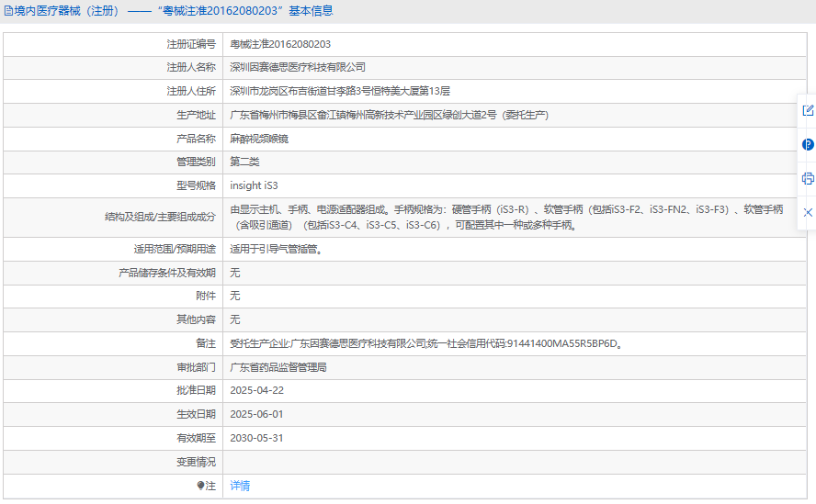This screenshot has height=504, width=816.
Task: Click the edit/feedback icon on right sidebar
Action: tap(808, 110)
